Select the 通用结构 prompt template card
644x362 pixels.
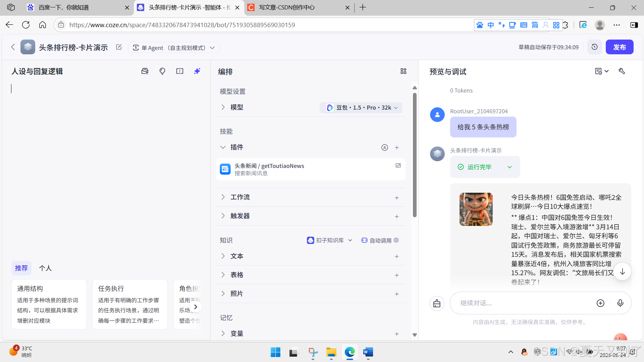(49, 304)
